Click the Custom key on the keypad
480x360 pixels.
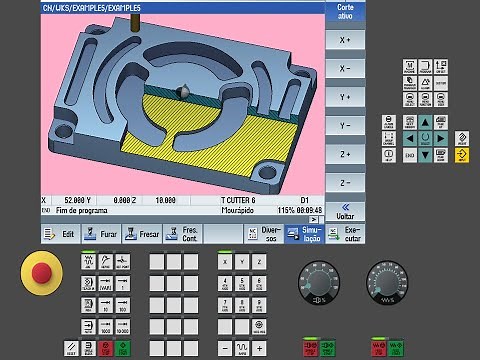pos(441,83)
